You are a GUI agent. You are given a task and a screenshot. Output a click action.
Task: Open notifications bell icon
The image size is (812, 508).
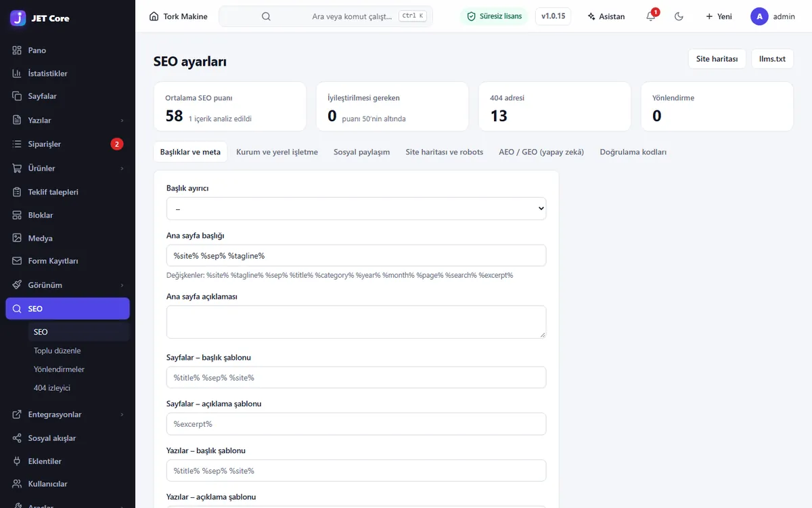(x=650, y=16)
